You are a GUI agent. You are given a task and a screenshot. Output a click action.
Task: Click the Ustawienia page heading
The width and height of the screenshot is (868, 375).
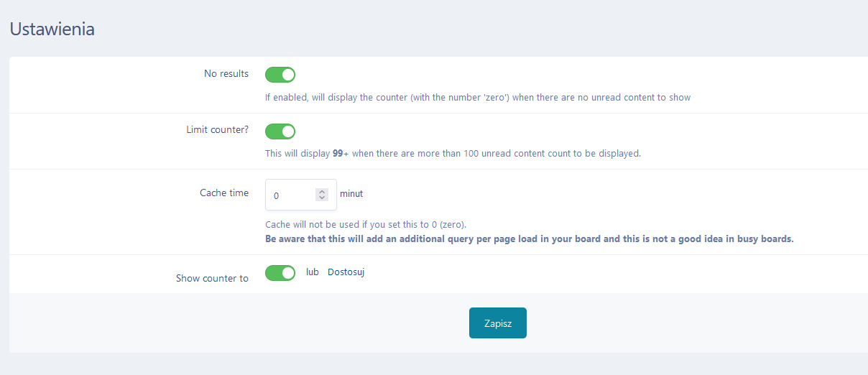point(52,29)
